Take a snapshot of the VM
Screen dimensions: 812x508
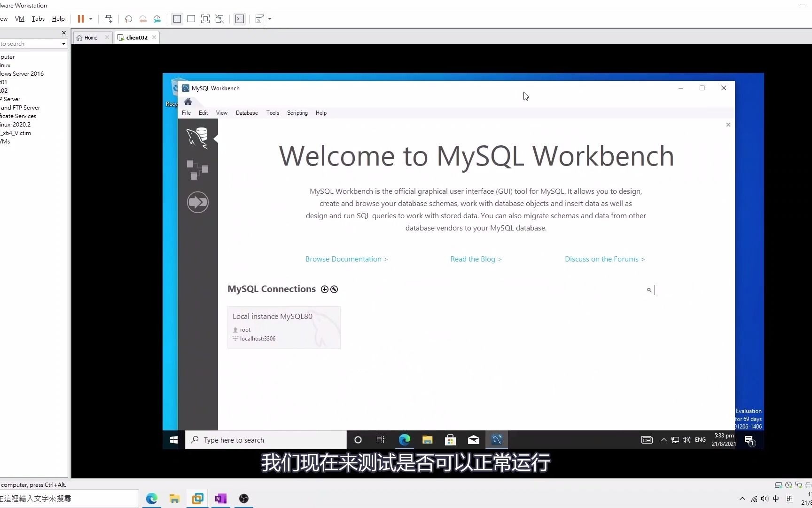pos(128,19)
